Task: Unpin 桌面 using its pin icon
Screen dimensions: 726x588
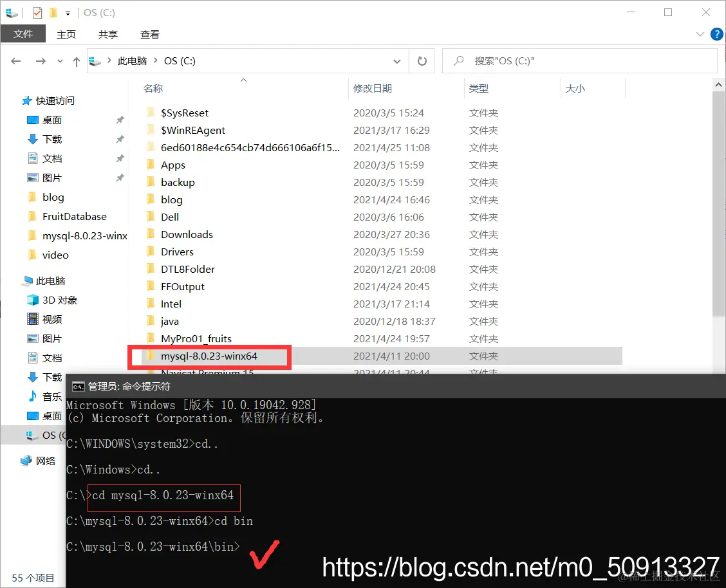Action: click(120, 120)
